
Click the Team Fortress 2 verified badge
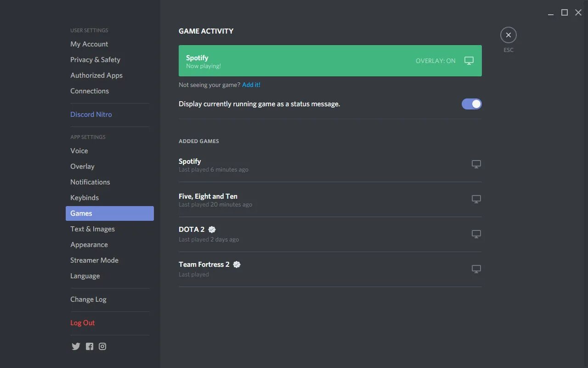pyautogui.click(x=237, y=264)
